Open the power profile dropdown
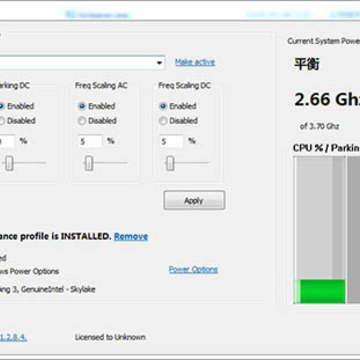 pyautogui.click(x=82, y=63)
